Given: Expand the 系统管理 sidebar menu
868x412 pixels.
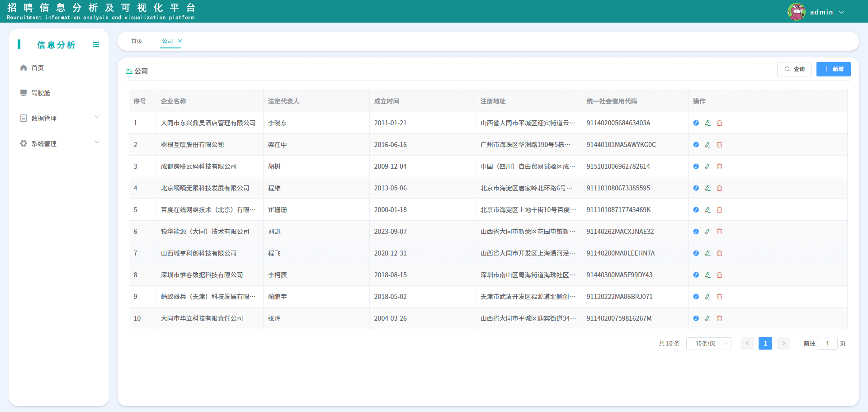Looking at the screenshot, I should [59, 143].
